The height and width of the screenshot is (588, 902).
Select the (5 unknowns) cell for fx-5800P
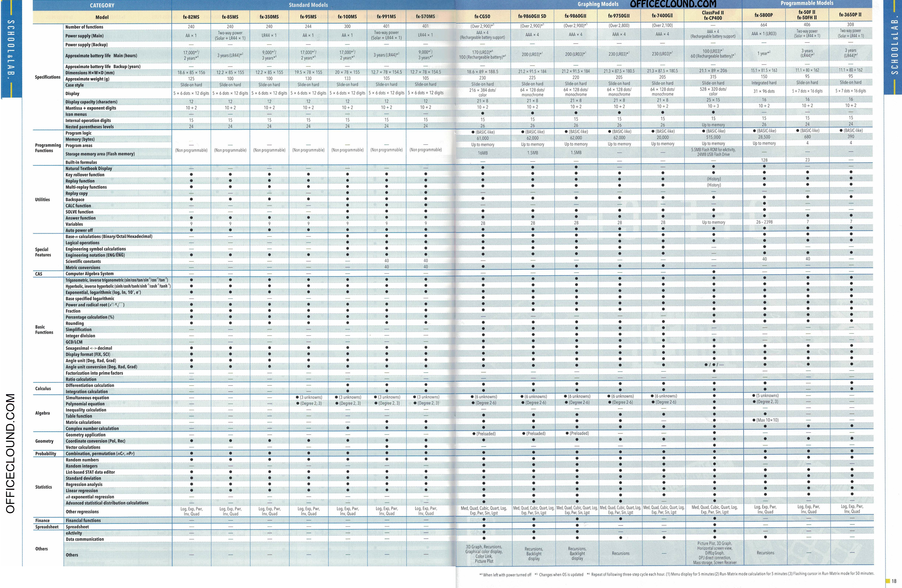[x=766, y=395]
